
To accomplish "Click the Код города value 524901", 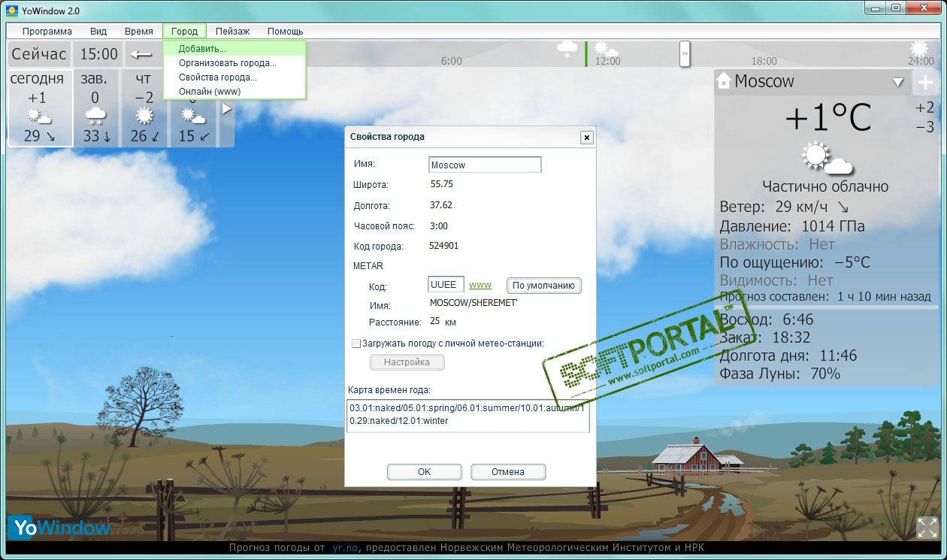I will [443, 246].
